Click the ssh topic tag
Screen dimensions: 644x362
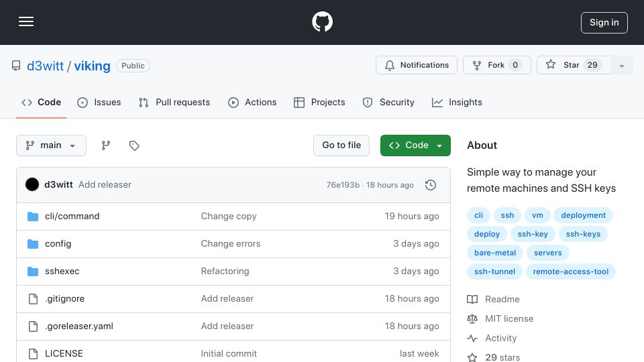pos(507,215)
